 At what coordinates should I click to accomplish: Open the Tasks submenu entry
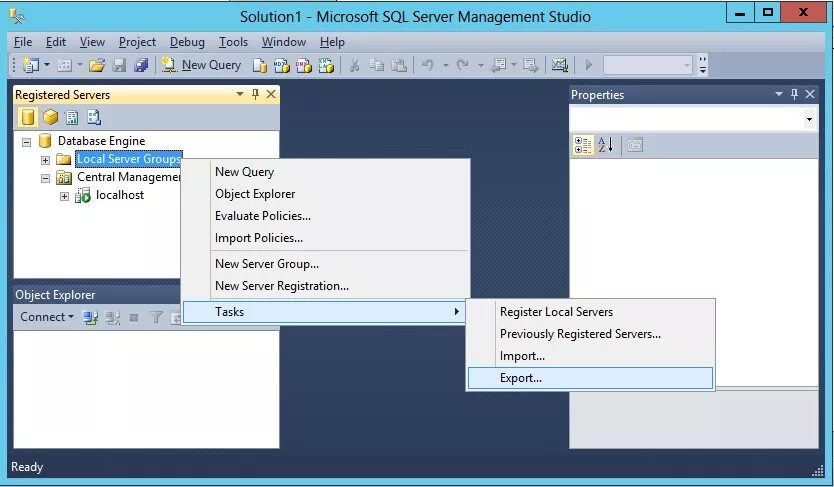pos(324,312)
